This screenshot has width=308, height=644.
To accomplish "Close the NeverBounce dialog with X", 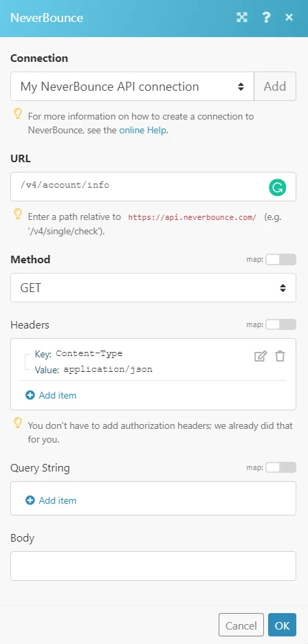I will pyautogui.click(x=289, y=17).
